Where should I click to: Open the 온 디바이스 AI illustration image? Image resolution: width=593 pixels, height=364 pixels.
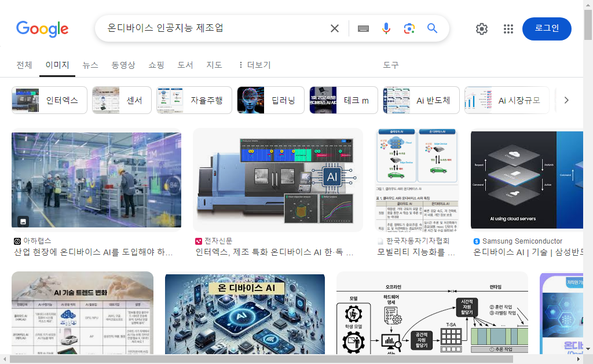(x=245, y=314)
